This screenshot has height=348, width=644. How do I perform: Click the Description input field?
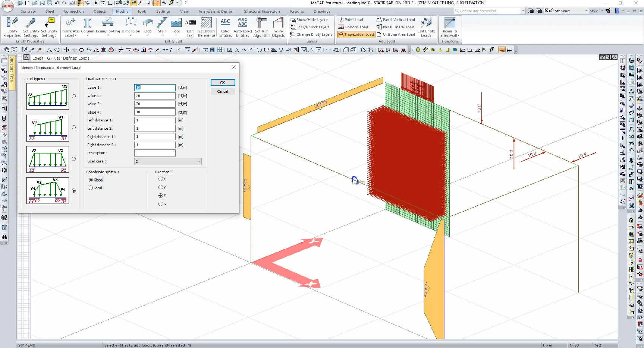point(155,153)
